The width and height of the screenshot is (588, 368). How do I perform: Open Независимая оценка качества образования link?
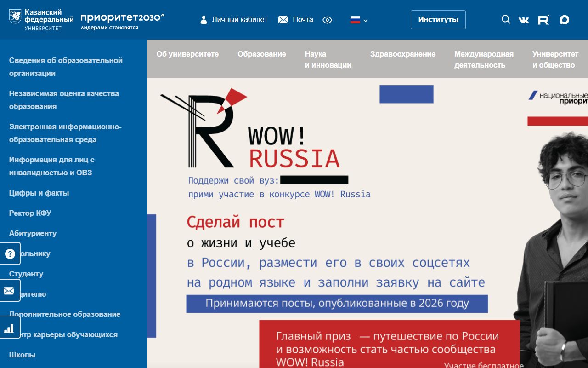pos(64,100)
